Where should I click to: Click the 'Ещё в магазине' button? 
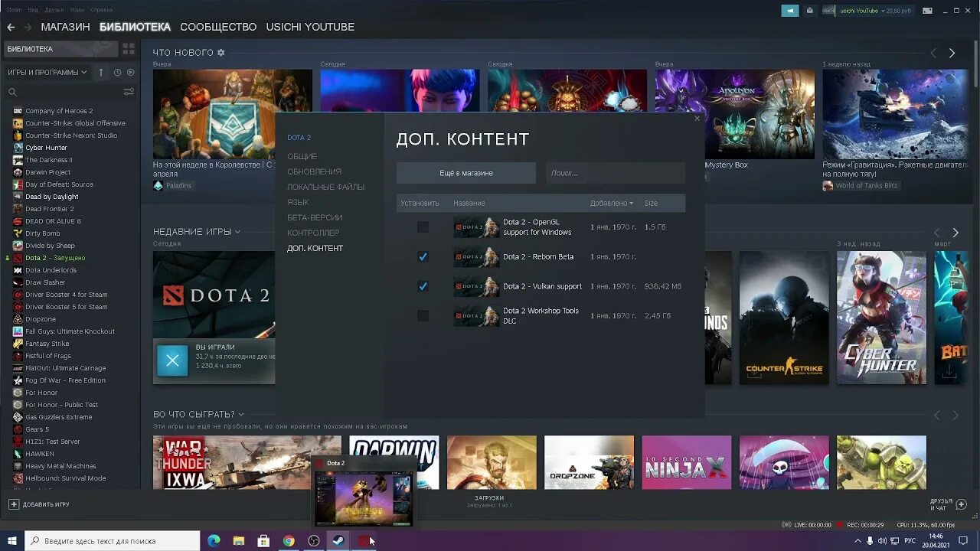pyautogui.click(x=466, y=173)
